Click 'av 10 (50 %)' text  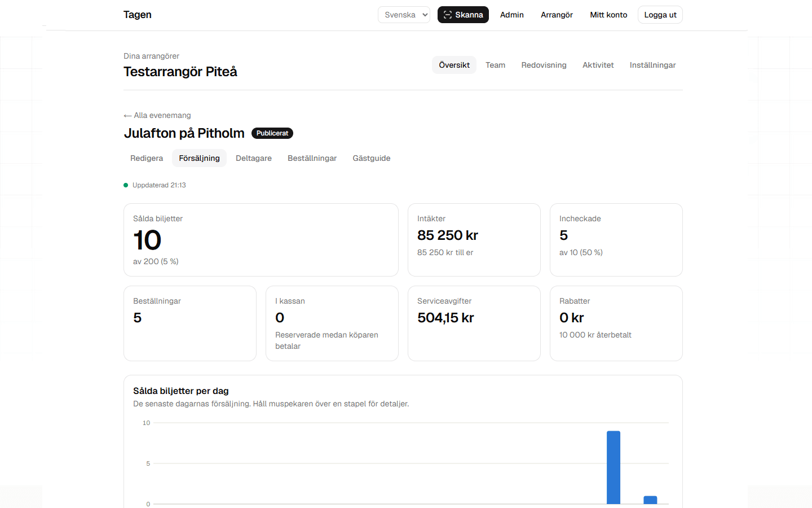[x=581, y=252]
